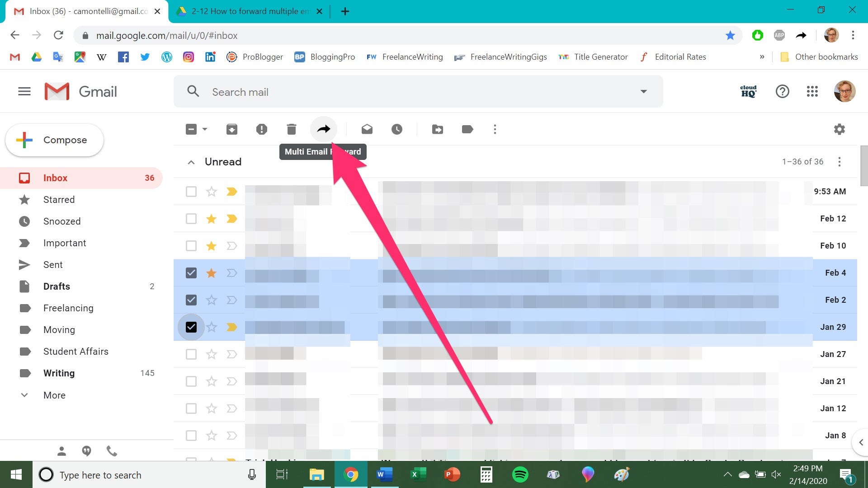Image resolution: width=868 pixels, height=488 pixels.
Task: Click the Search mail field
Action: [418, 92]
